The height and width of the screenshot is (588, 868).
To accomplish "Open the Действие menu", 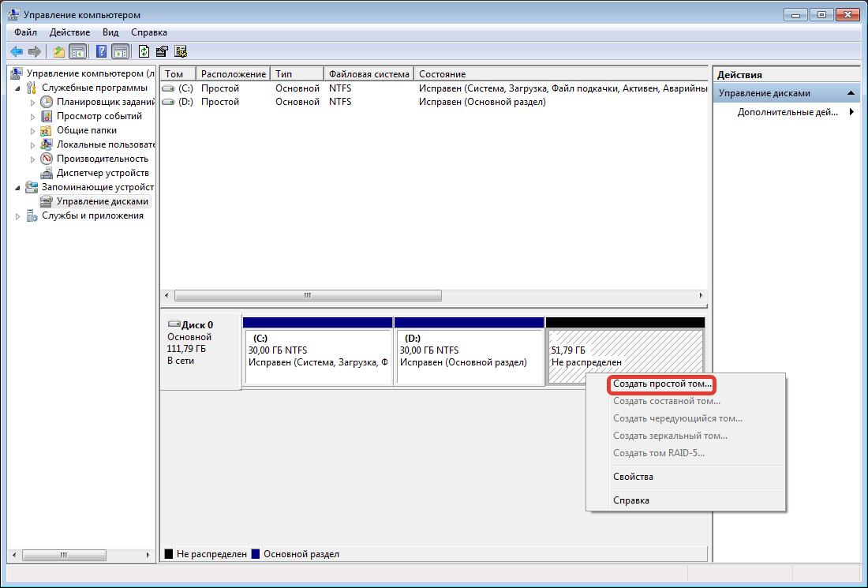I will click(69, 32).
